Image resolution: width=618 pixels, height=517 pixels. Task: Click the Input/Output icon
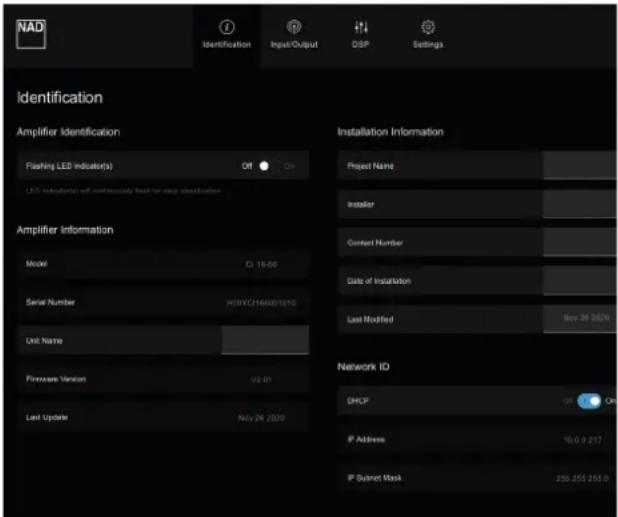[x=294, y=27]
